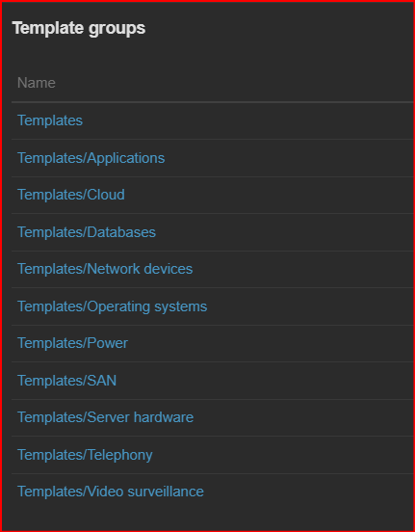Open Templates/Operating systems group
Screen dimensions: 415x532
point(113,306)
